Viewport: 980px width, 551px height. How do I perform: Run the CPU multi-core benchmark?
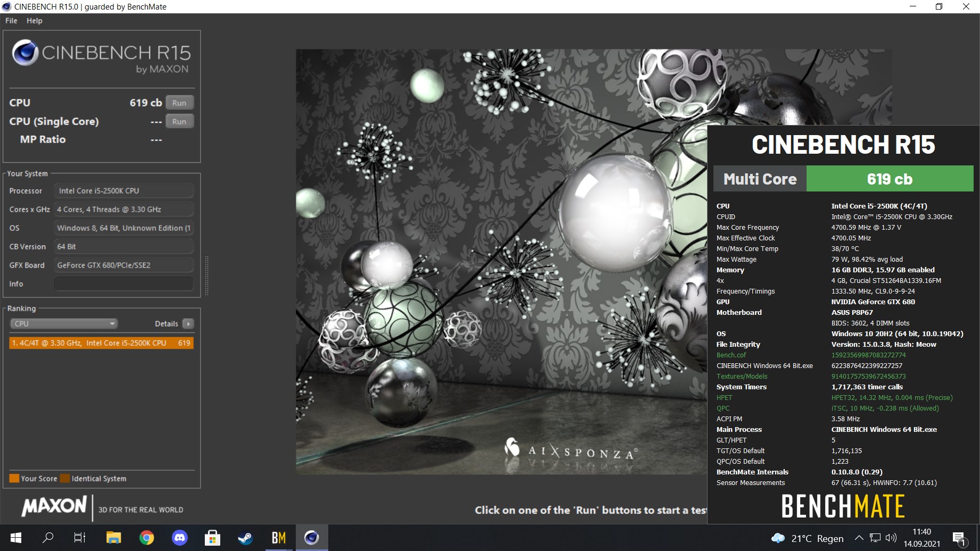click(x=179, y=103)
